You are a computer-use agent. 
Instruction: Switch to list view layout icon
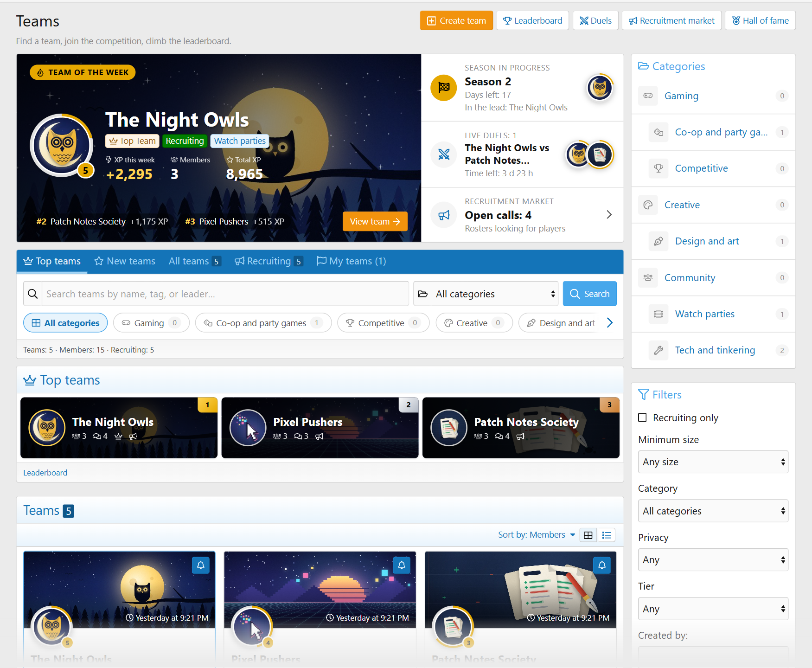pos(606,535)
